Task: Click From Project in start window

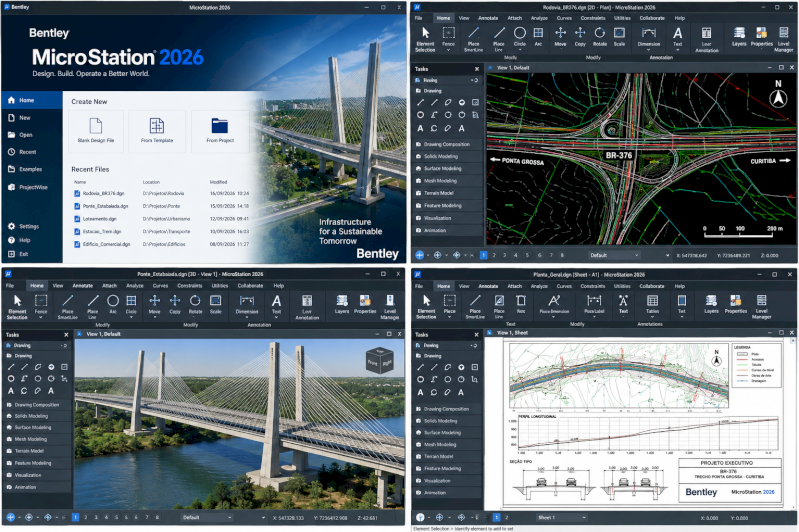Action: click(220, 131)
